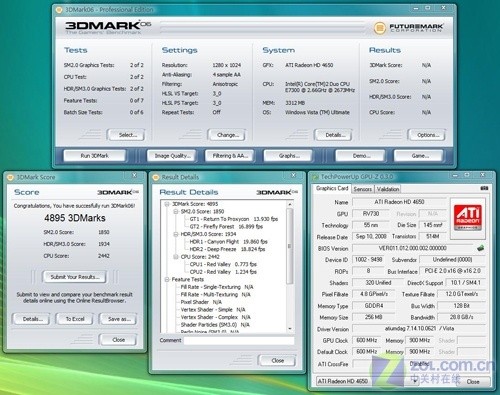
Task: Click Run 3DMark button
Action: (95, 156)
